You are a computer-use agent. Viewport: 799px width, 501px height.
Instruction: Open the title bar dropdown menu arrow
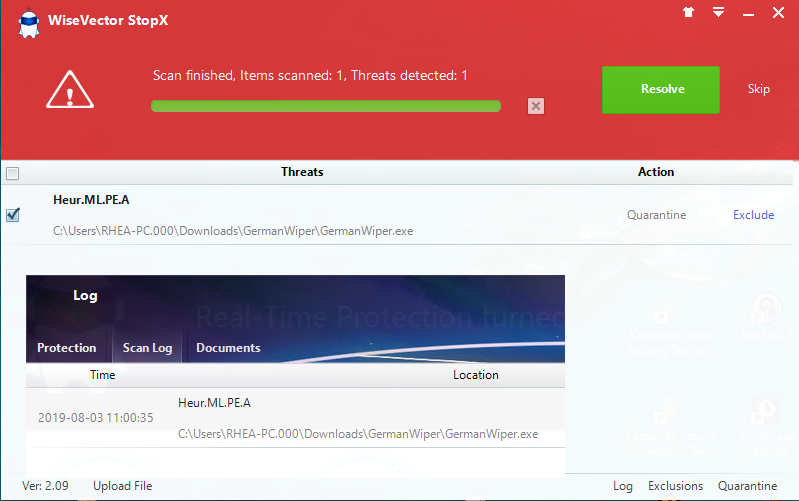718,12
